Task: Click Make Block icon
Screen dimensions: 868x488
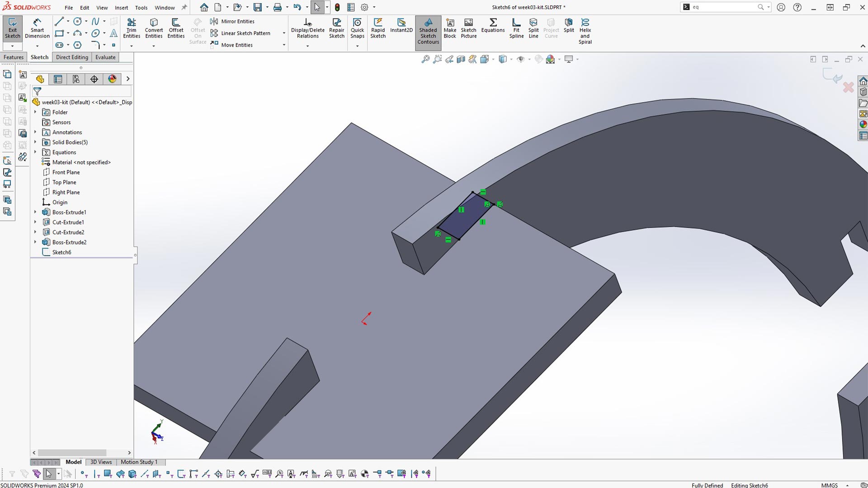Action: tap(450, 28)
